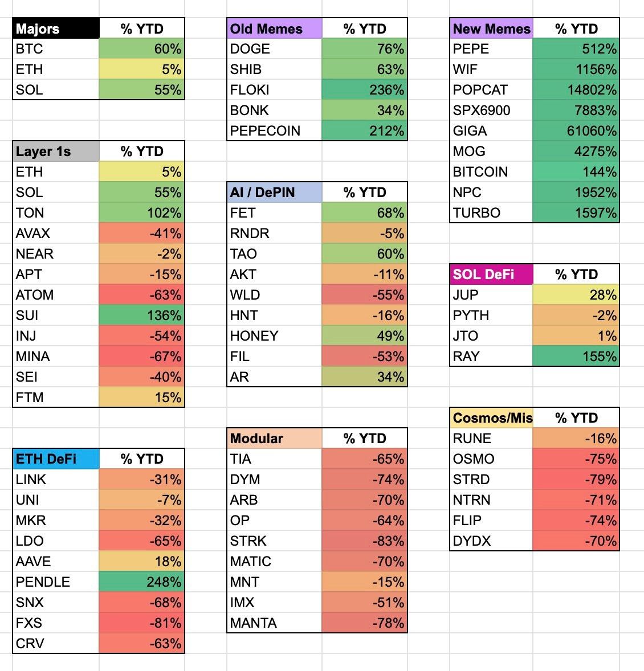Click the GIGA 61060% value cell
The height and width of the screenshot is (671, 644).
click(x=576, y=131)
